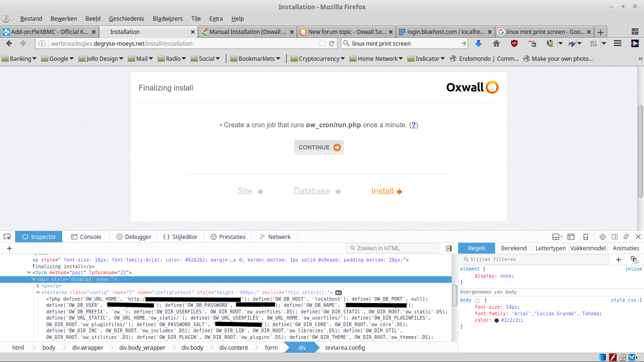Open the Firefox hamburger menu
This screenshot has height=362, width=644.
pyautogui.click(x=618, y=43)
